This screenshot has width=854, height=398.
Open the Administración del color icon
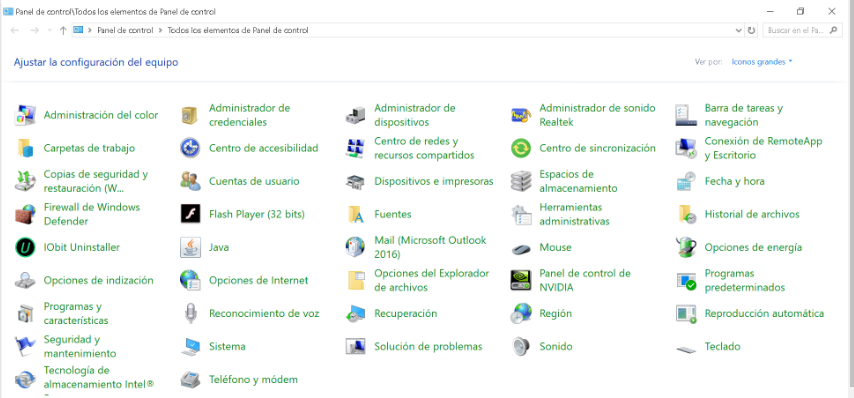point(25,115)
